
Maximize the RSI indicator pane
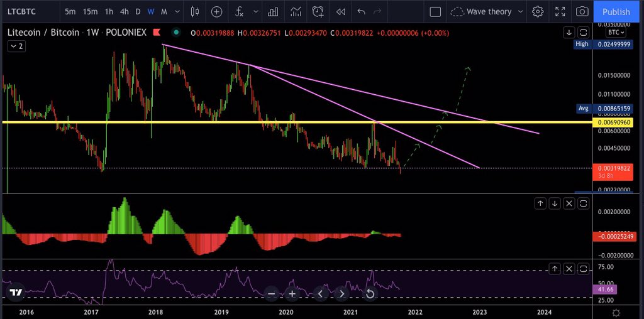click(583, 269)
